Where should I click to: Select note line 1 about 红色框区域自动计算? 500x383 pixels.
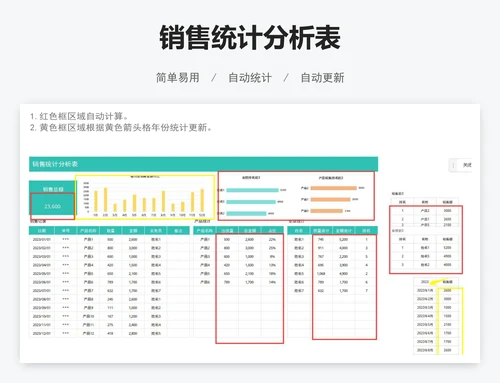tap(79, 116)
